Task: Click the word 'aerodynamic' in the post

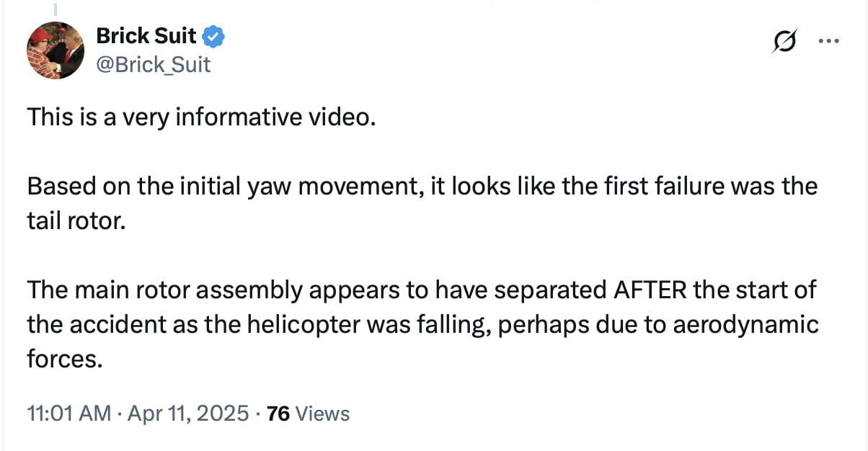Action: click(746, 324)
